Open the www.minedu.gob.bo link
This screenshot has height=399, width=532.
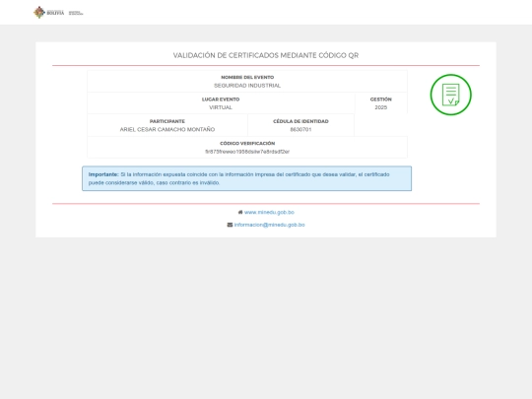269,212
